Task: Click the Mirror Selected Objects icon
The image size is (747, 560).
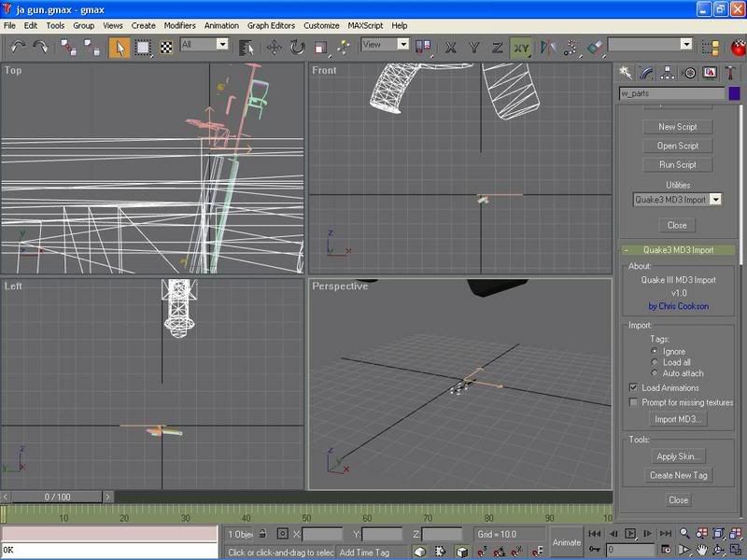Action: point(548,48)
